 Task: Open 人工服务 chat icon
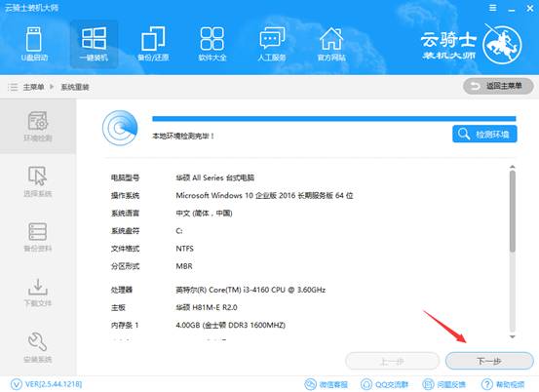tap(272, 44)
